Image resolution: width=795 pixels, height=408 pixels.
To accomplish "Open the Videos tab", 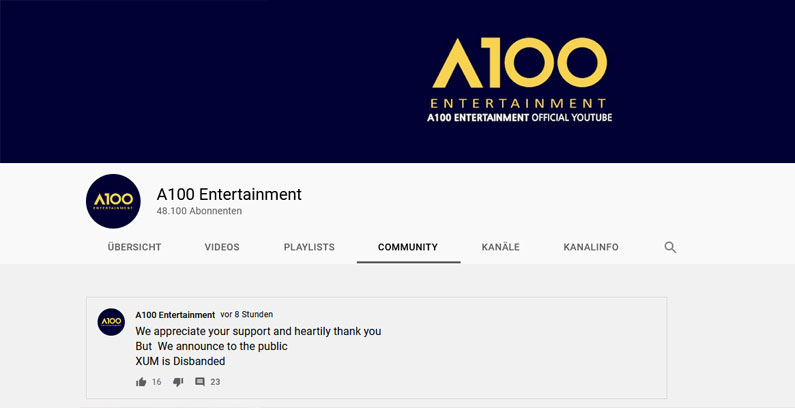I will click(222, 247).
